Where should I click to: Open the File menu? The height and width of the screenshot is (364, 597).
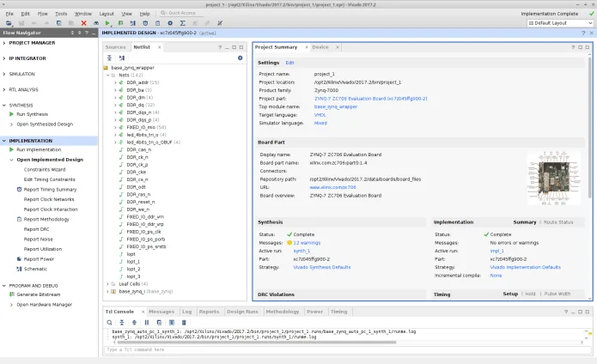coord(9,14)
